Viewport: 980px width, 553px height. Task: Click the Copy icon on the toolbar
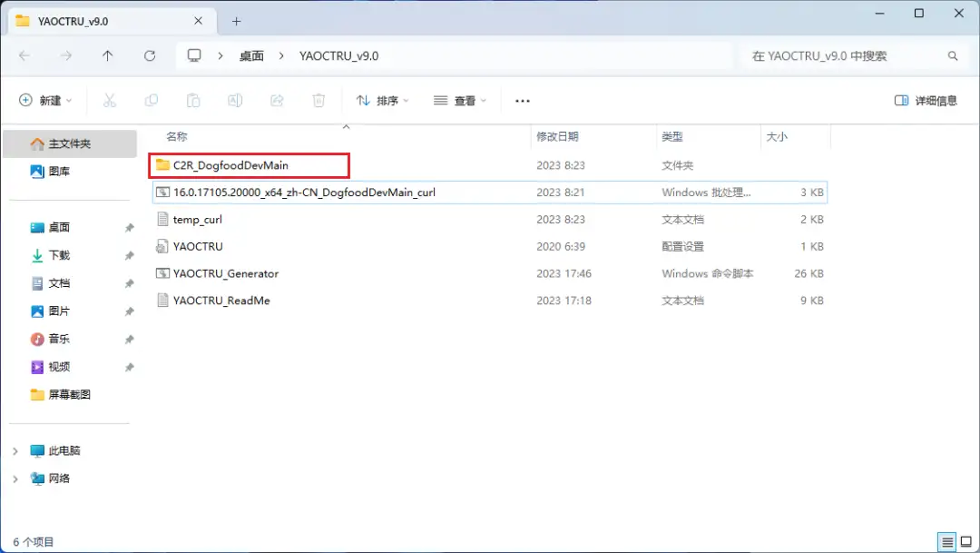coord(152,100)
